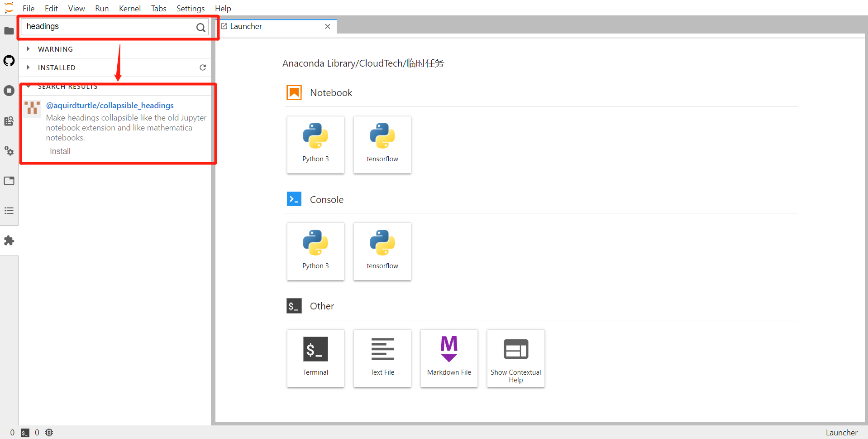Close the Launcher tab

click(328, 26)
